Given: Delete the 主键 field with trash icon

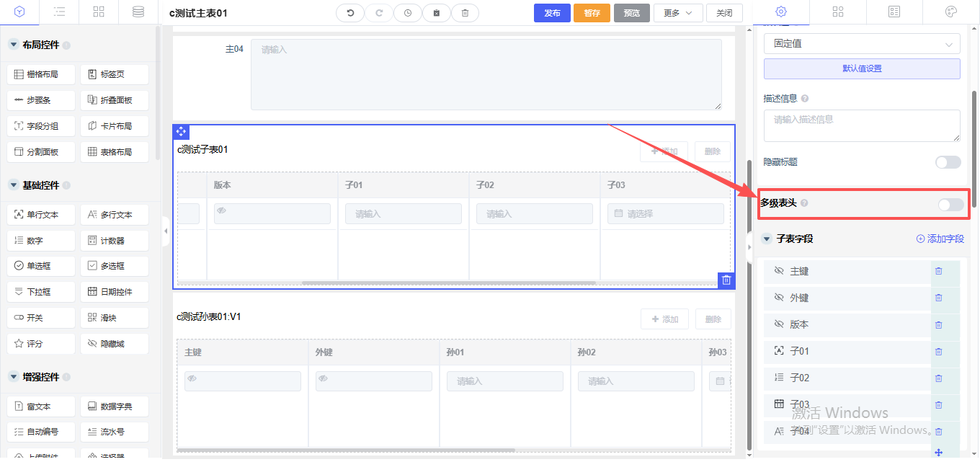Looking at the screenshot, I should (x=938, y=271).
